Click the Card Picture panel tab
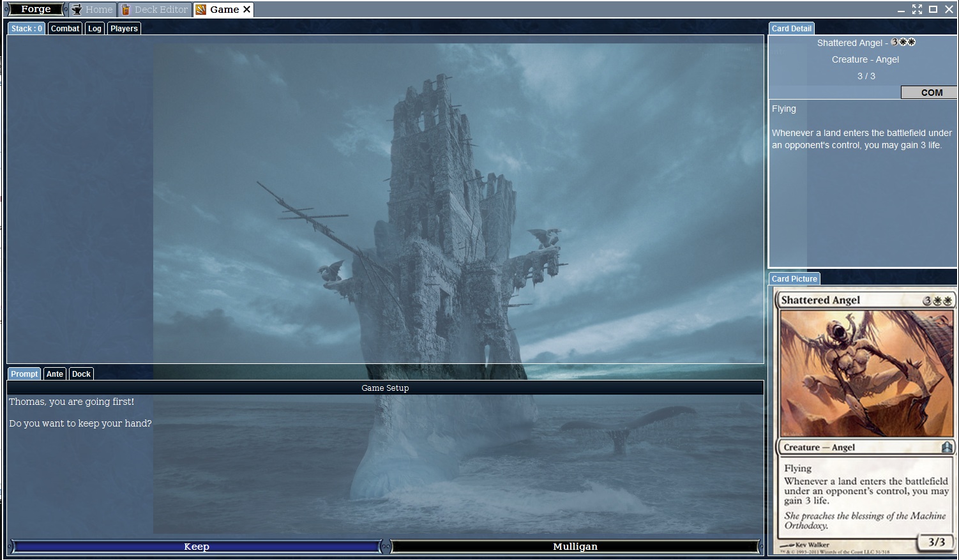 (x=794, y=279)
